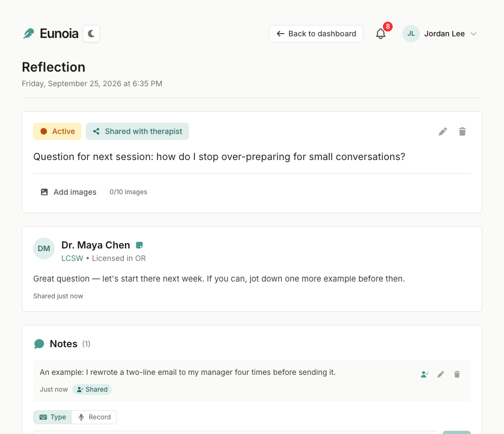The height and width of the screenshot is (434, 504).
Task: Click therapist's 'Great question' response text
Action: 219,279
